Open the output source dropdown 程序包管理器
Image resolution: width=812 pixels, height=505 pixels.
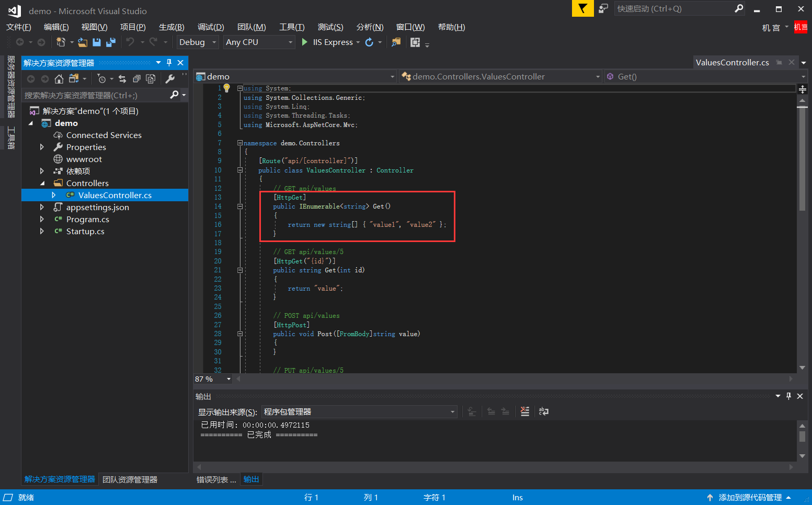pos(359,412)
